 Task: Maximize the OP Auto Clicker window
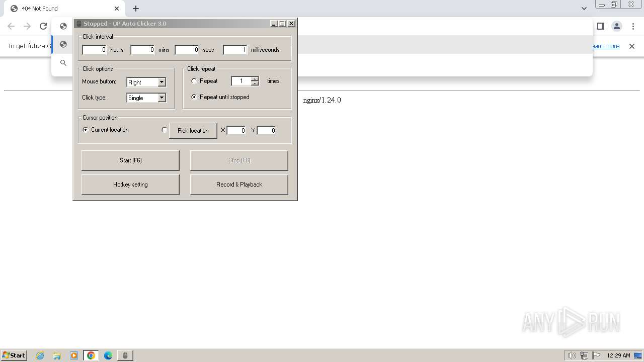[x=282, y=24]
